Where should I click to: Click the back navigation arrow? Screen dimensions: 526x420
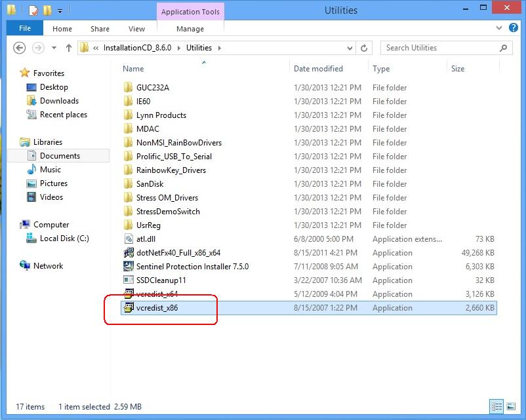click(x=19, y=48)
